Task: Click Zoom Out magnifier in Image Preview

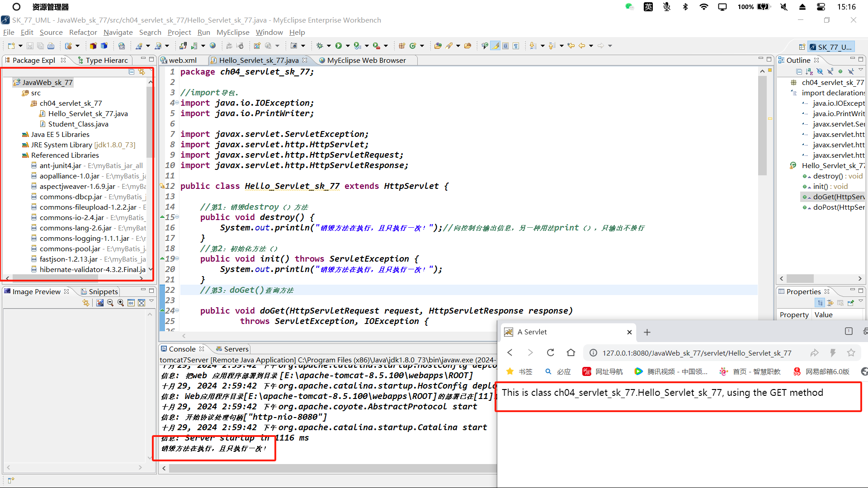Action: coord(110,303)
